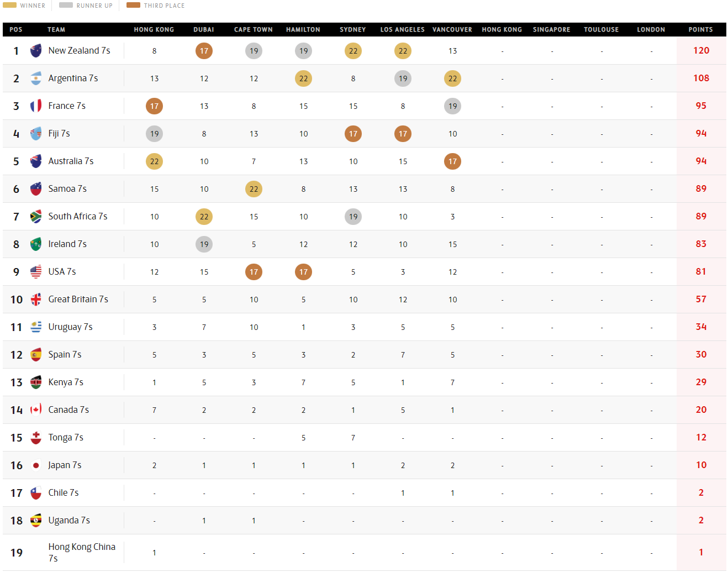Click the USA 7s flag icon
The width and height of the screenshot is (728, 572).
36,272
